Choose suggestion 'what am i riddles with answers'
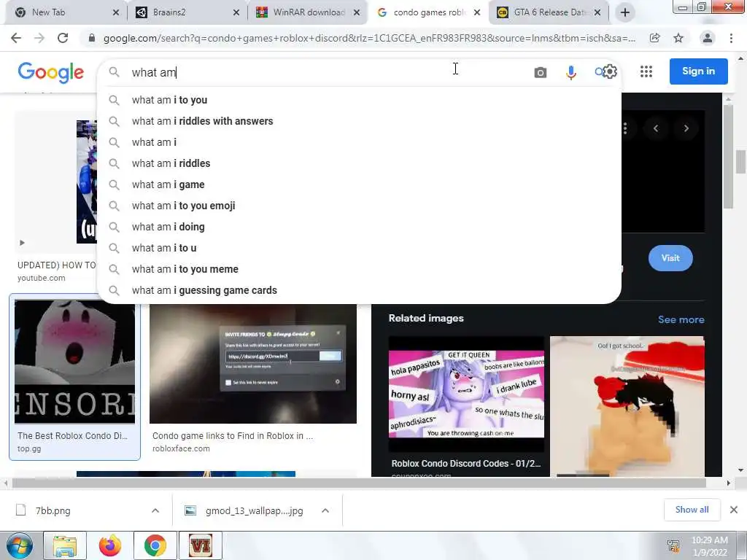Viewport: 747px width, 560px height. [359, 121]
